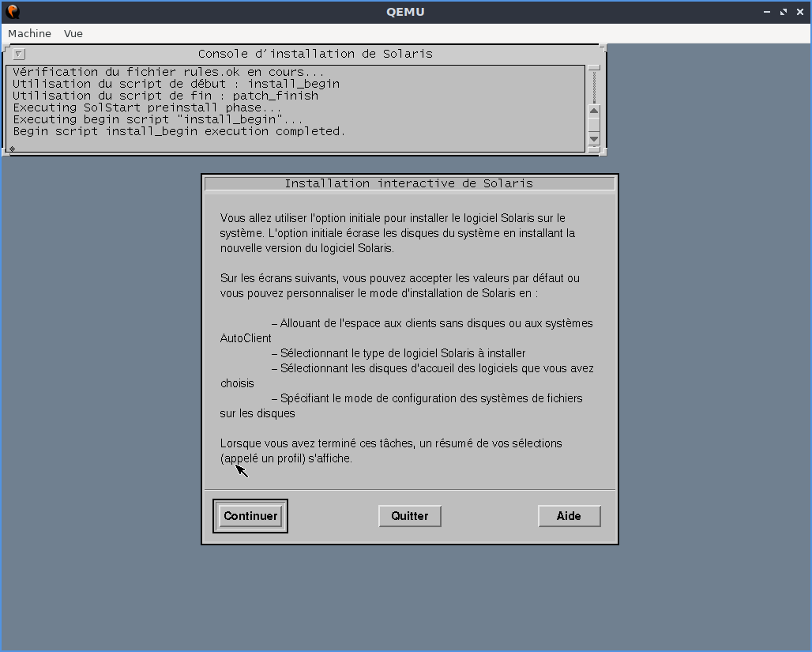Open the Aide help button
The height and width of the screenshot is (652, 812).
(570, 516)
